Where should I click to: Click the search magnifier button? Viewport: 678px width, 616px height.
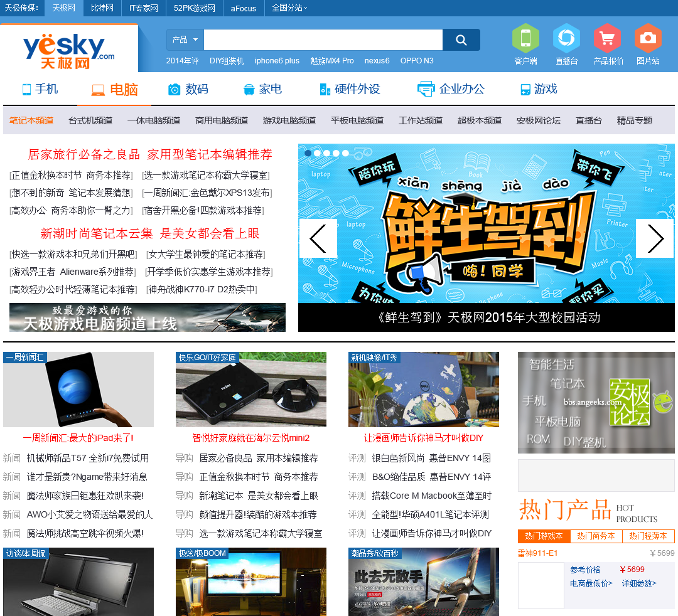pyautogui.click(x=461, y=40)
